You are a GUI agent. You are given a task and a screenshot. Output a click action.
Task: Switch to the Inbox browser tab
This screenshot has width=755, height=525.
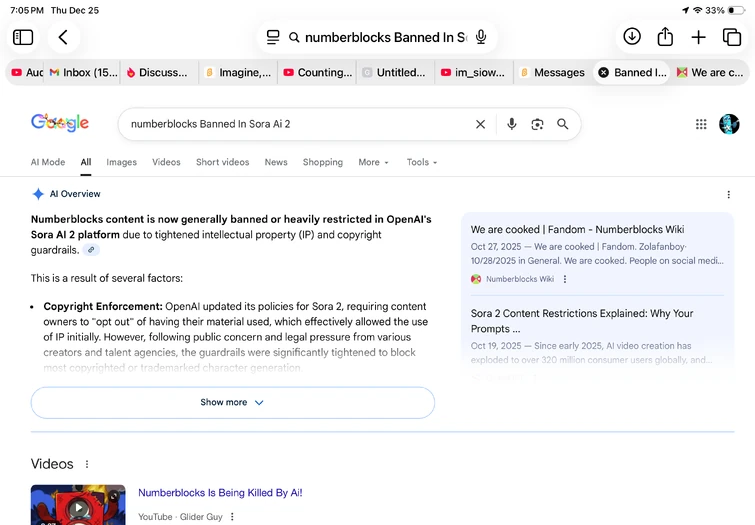click(x=83, y=72)
